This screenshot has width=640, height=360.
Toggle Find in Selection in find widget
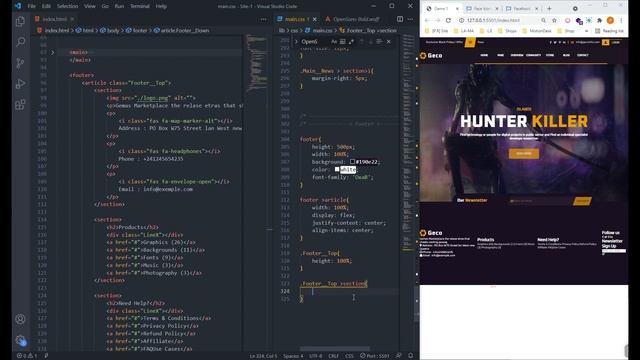pyautogui.click(x=379, y=42)
